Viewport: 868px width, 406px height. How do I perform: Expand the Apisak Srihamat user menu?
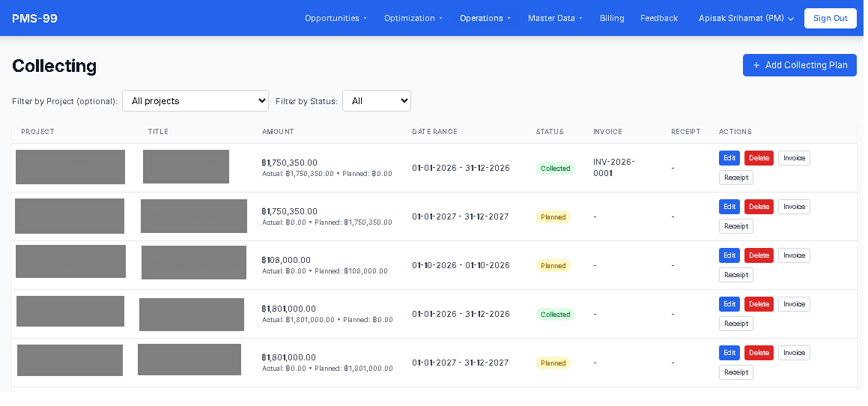pos(746,18)
